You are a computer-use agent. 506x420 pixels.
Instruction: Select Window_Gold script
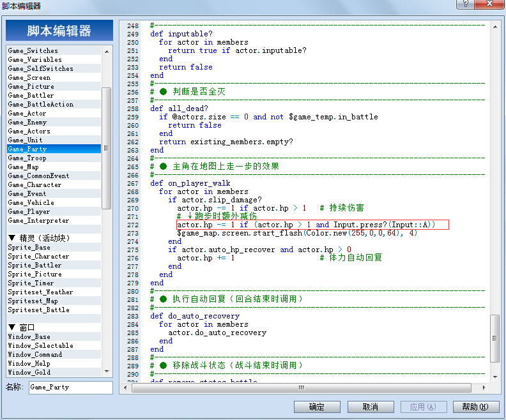point(54,372)
